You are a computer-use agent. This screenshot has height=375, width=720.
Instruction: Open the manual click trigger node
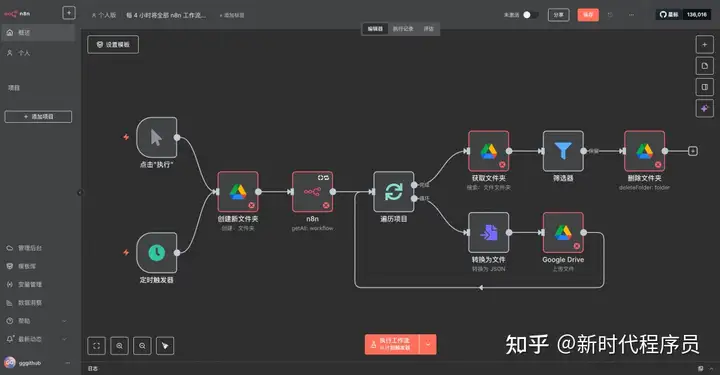click(x=157, y=137)
